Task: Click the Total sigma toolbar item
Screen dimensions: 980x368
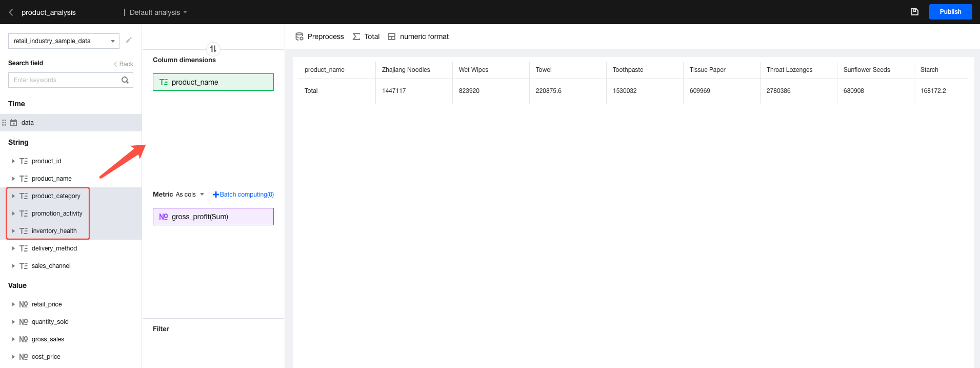Action: 366,36
